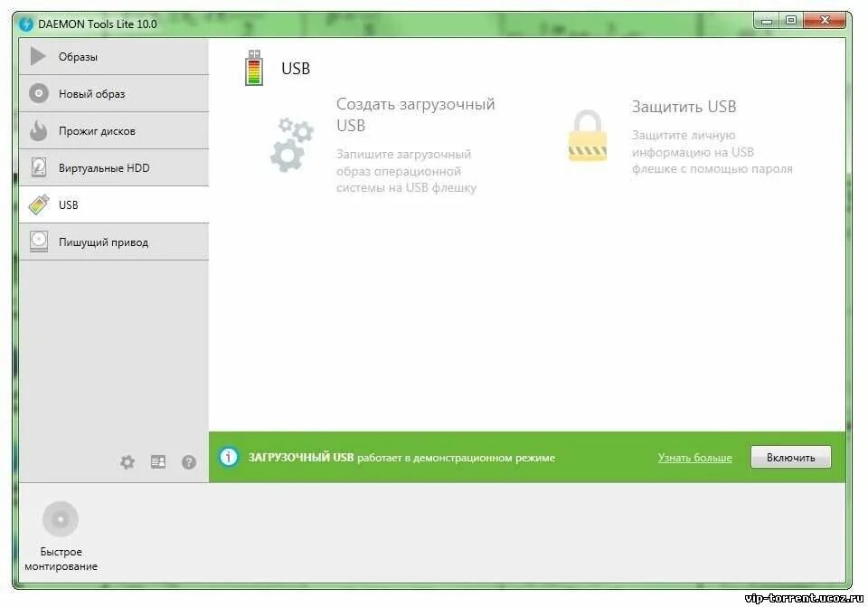Open the Виртуальные HDD section
This screenshot has width=868, height=607.
[114, 168]
